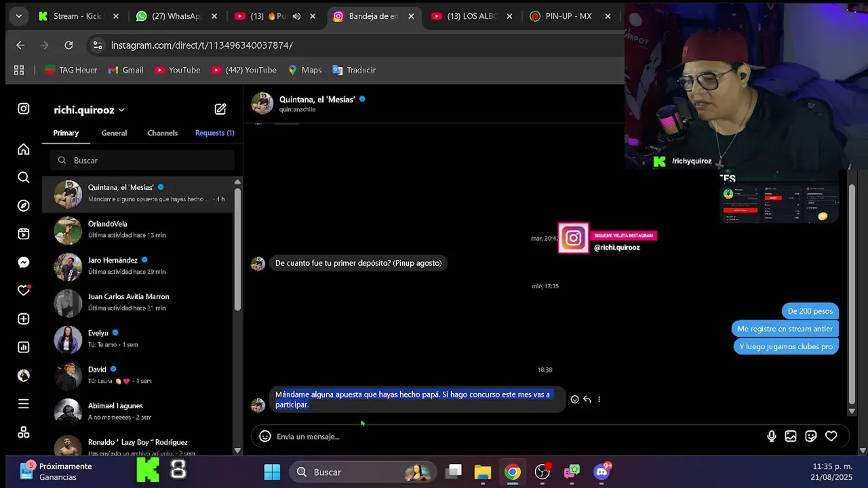Image resolution: width=868 pixels, height=488 pixels.
Task: Open Juan Carlos Avitia Marron conversation
Action: point(138,303)
